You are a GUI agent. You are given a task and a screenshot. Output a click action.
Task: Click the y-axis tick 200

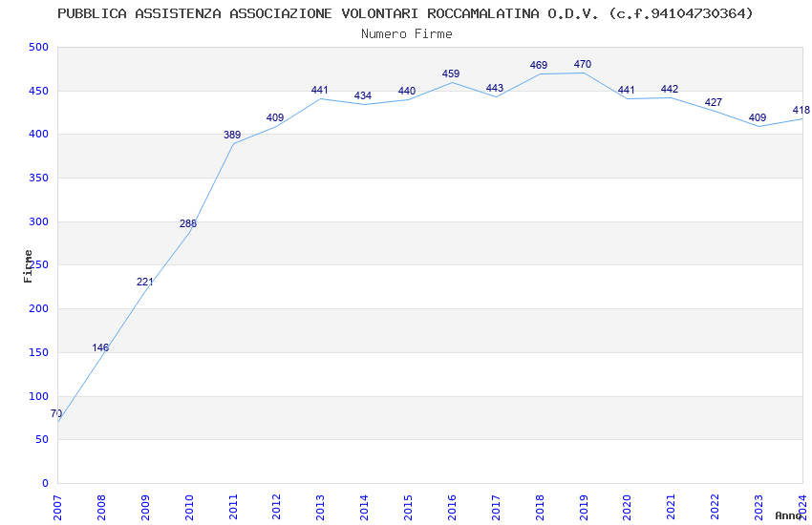pyautogui.click(x=38, y=308)
